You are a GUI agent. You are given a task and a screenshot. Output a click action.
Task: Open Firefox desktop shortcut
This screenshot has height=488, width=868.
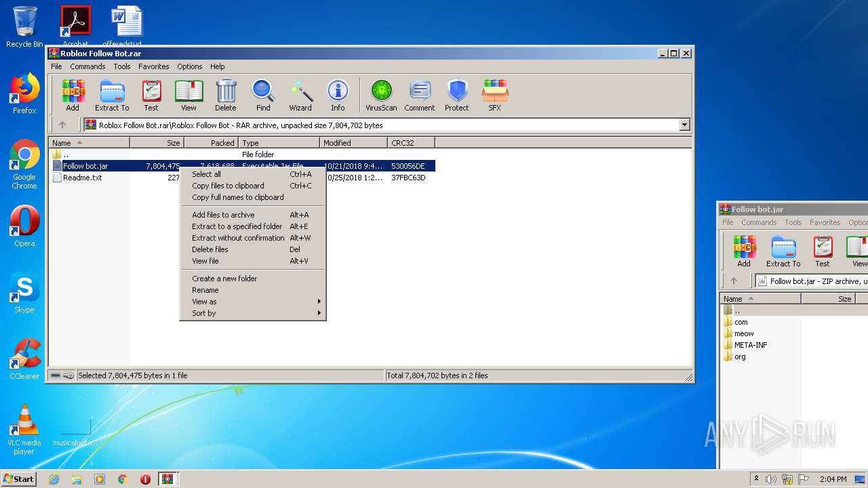click(x=24, y=94)
